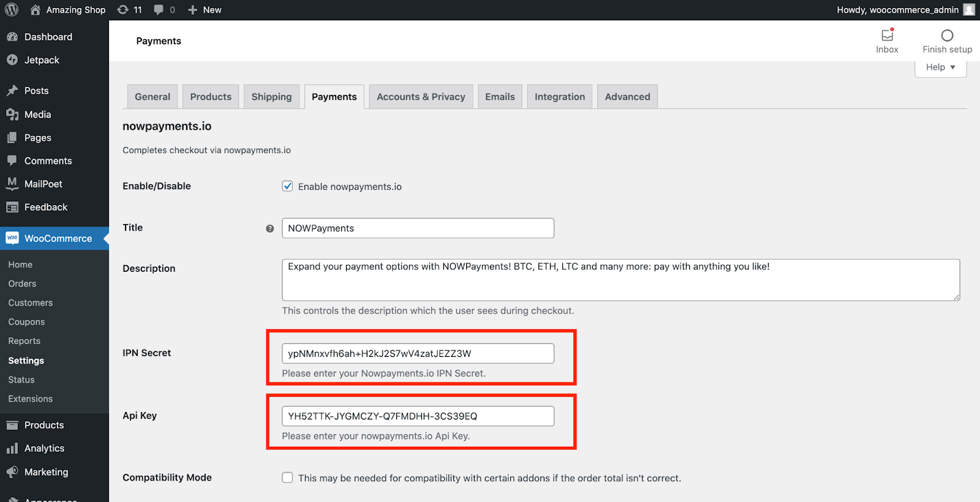Viewport: 980px width, 502px height.
Task: Open the Accounts & Privacy tab
Action: click(x=421, y=97)
